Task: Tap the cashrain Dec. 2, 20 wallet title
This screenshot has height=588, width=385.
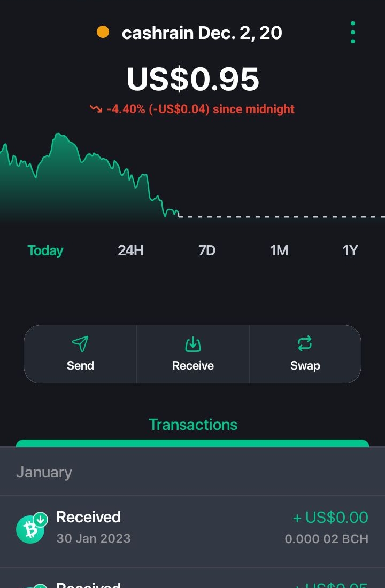Action: pos(202,33)
